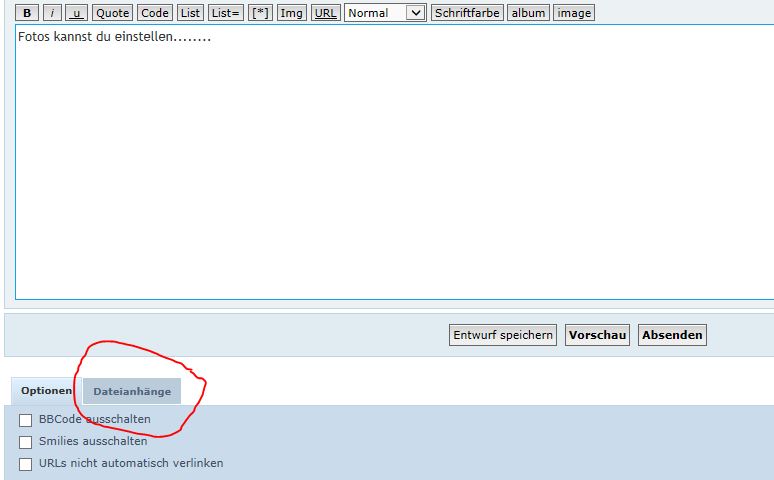The image size is (774, 480).
Task: Insert list item with [*] button
Action: (x=260, y=13)
